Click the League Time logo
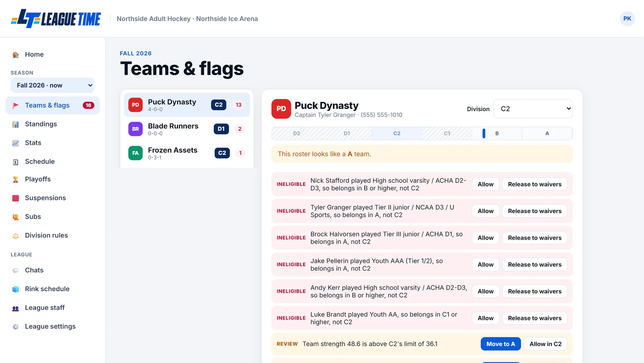The image size is (644, 363). [56, 18]
